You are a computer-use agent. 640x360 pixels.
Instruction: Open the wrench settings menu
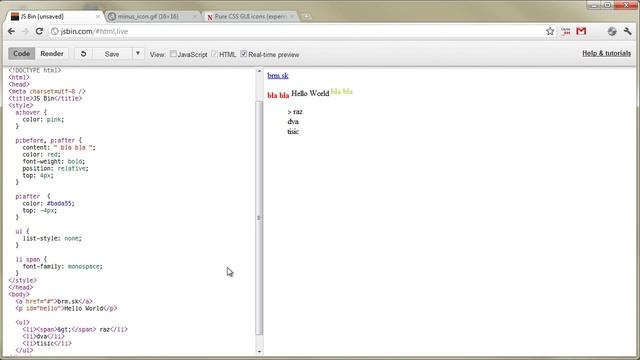(x=627, y=31)
